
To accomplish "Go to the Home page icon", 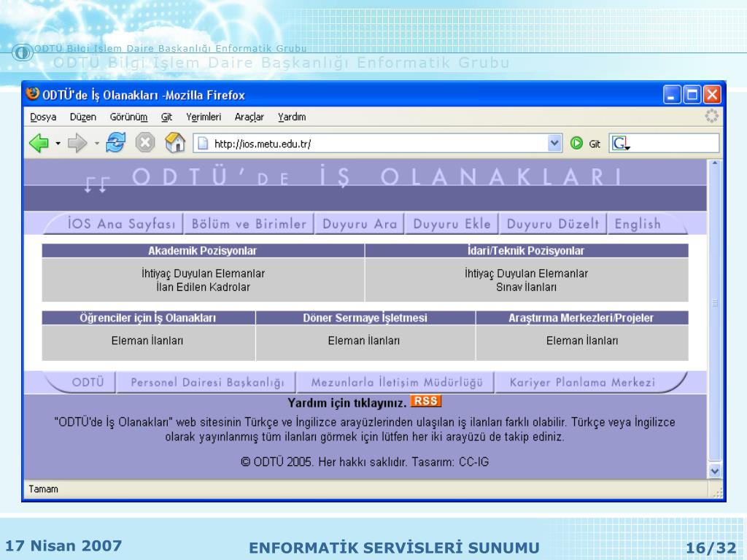I will [x=175, y=142].
